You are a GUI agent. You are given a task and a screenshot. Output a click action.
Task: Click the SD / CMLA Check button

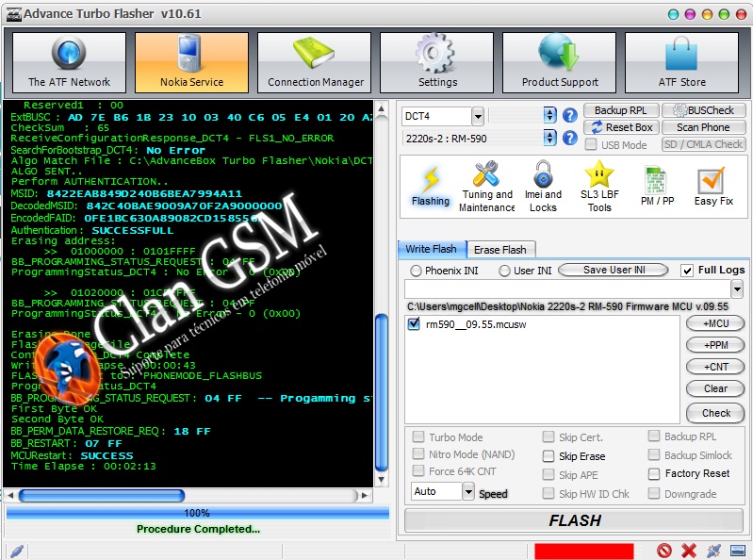tap(704, 144)
